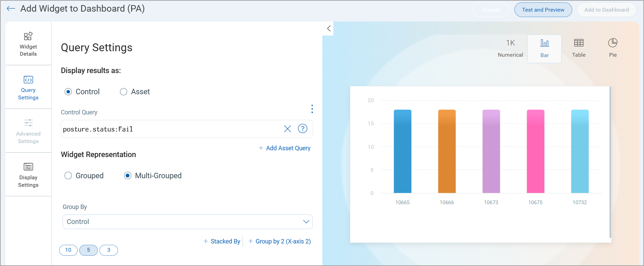
Task: Open query help question mark icon
Action: [x=303, y=128]
